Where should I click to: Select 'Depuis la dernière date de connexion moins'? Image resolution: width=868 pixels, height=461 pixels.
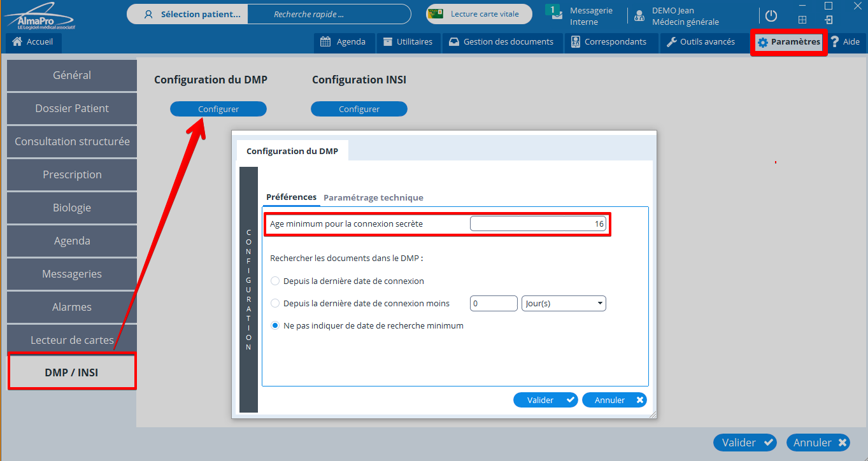[275, 304]
